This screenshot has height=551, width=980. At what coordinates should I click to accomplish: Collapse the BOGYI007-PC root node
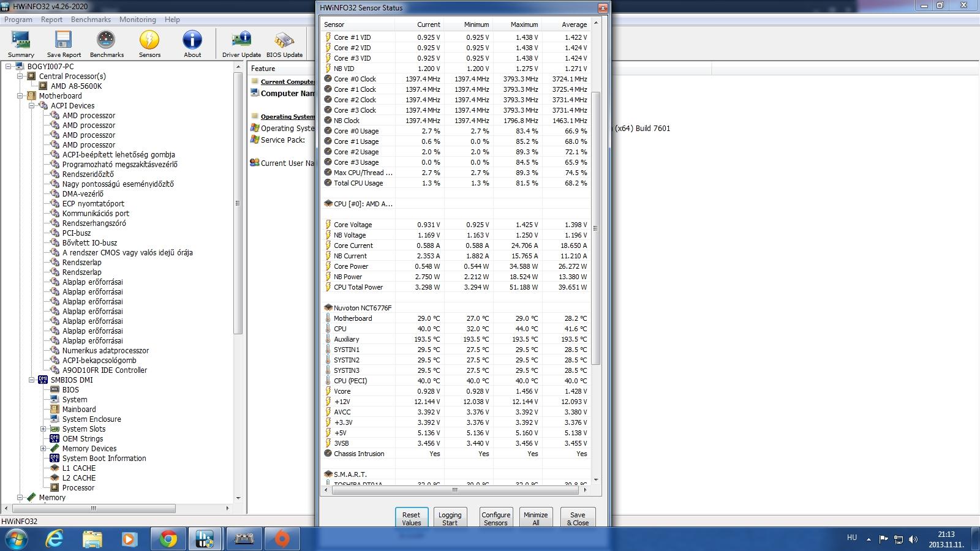[9, 67]
